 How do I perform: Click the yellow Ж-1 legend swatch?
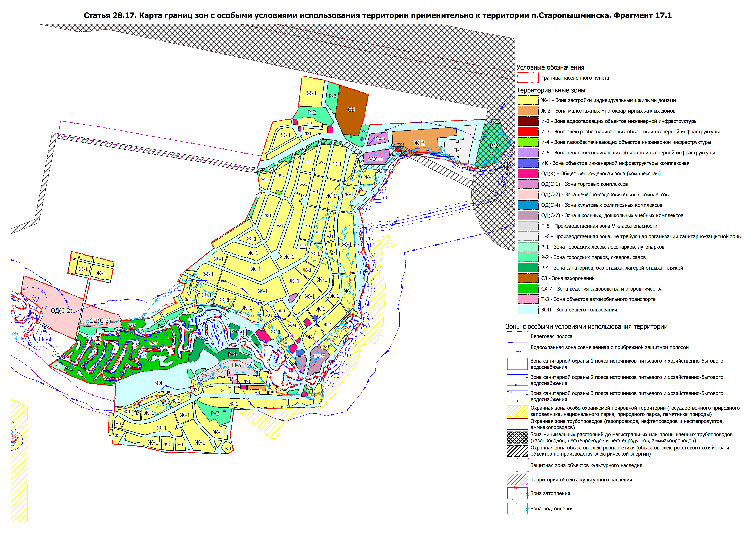pyautogui.click(x=528, y=100)
